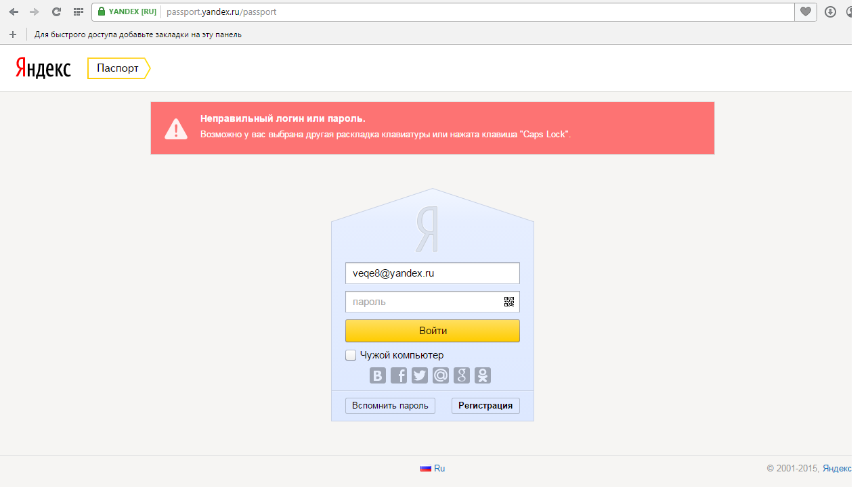
Task: Open the Яндекс footer link
Action: point(837,468)
